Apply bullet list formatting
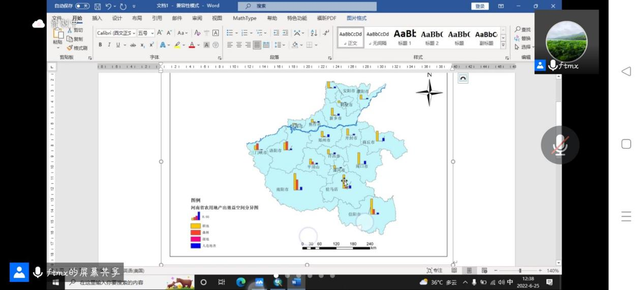Image resolution: width=644 pixels, height=290 pixels. [230, 33]
